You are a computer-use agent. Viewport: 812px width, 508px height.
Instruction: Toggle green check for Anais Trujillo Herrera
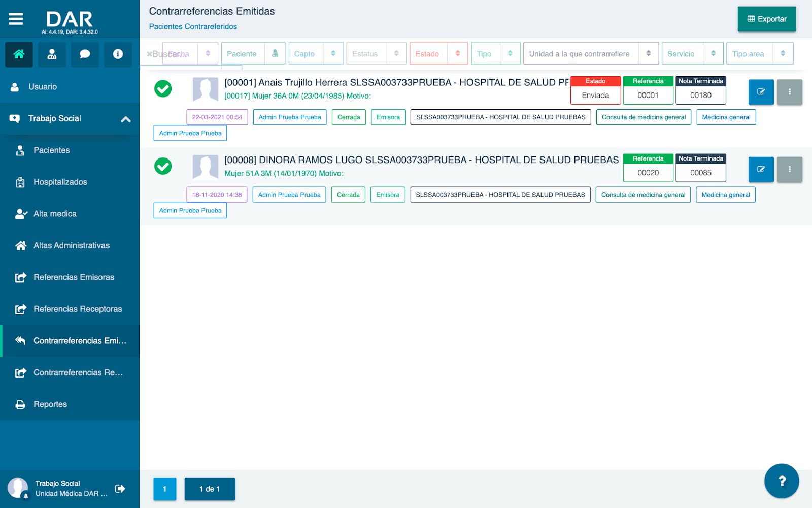click(163, 89)
